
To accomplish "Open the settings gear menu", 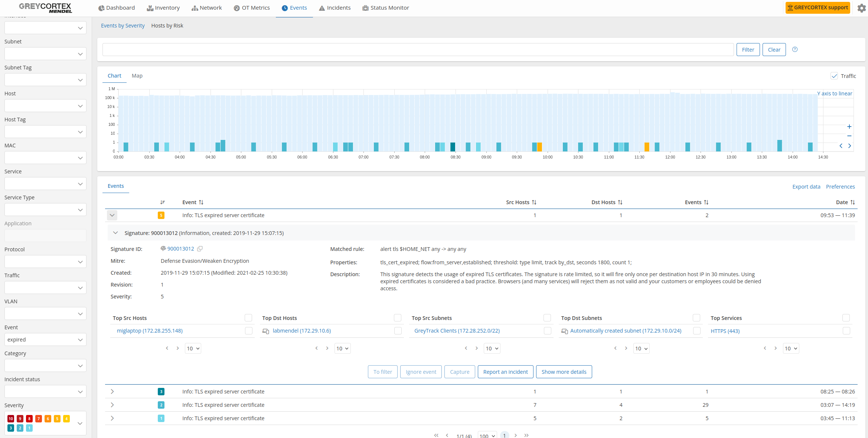I will [x=861, y=8].
